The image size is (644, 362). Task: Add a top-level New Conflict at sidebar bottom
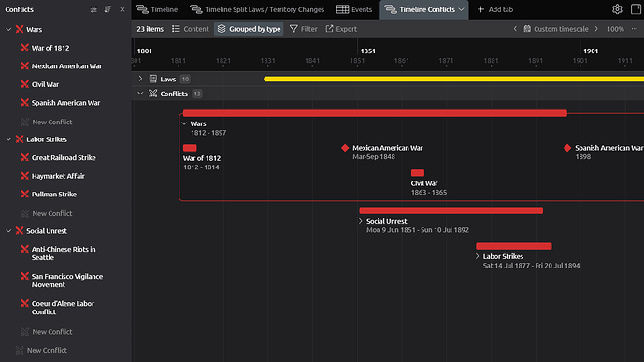coord(47,350)
